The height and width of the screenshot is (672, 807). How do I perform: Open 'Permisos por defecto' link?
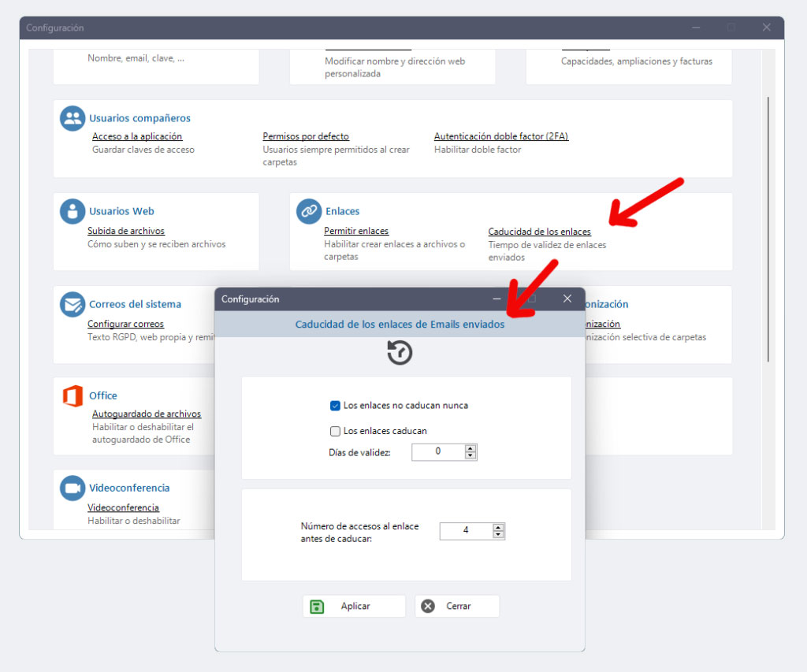(x=306, y=136)
